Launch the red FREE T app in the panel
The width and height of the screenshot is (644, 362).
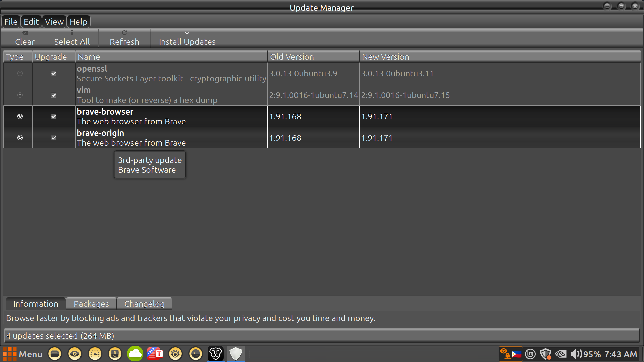pos(155,354)
